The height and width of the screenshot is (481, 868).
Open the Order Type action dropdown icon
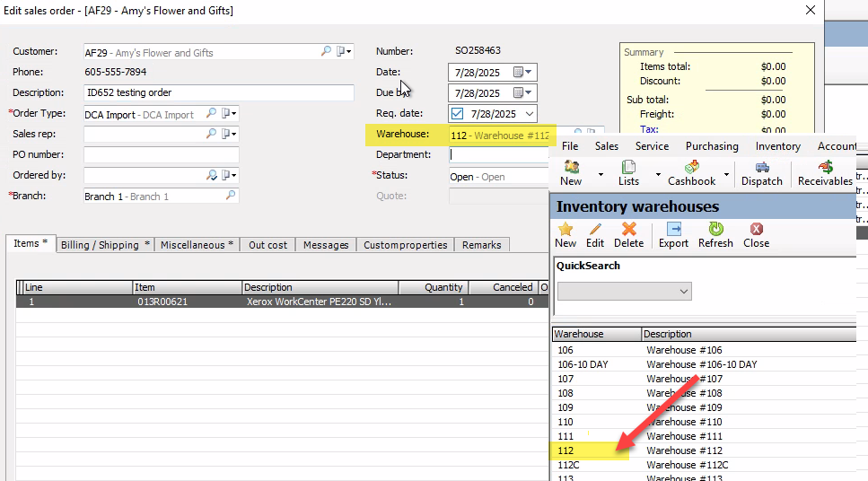(229, 113)
